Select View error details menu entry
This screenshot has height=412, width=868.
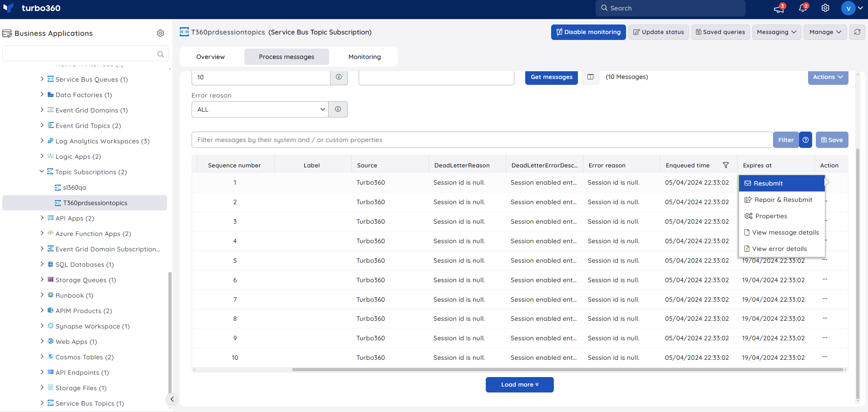click(x=782, y=249)
